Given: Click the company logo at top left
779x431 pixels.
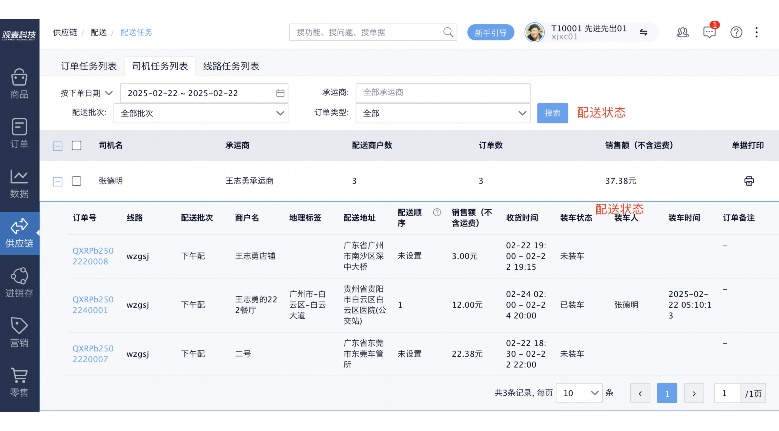Looking at the screenshot, I should [x=19, y=34].
